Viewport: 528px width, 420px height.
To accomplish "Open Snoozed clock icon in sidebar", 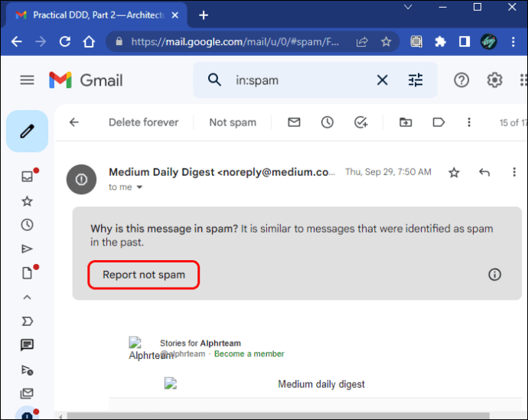I will click(28, 225).
